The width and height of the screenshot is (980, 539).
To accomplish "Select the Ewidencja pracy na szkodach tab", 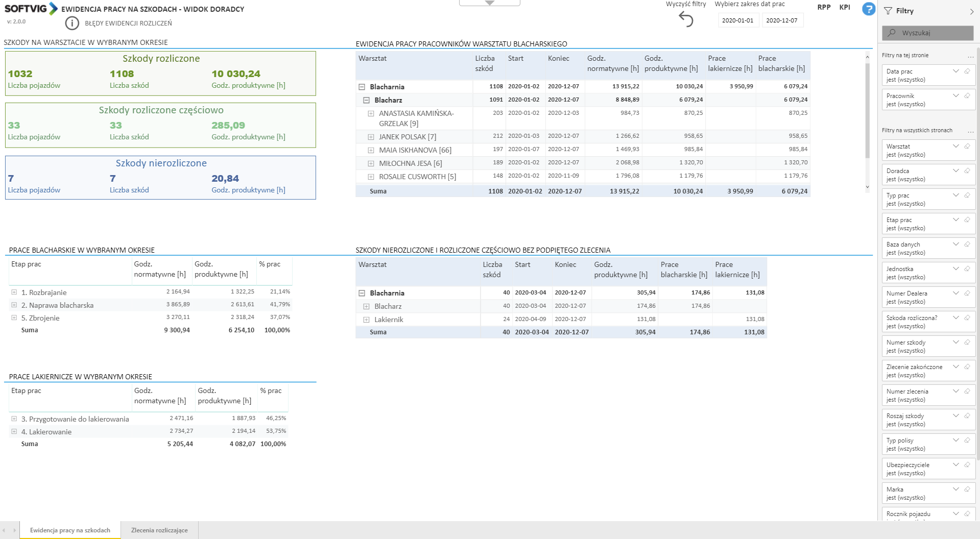I will click(70, 530).
